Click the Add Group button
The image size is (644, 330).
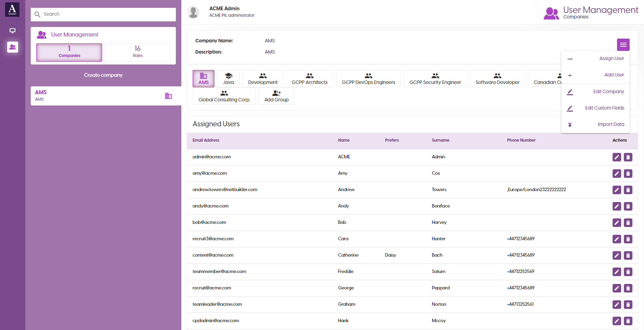276,96
